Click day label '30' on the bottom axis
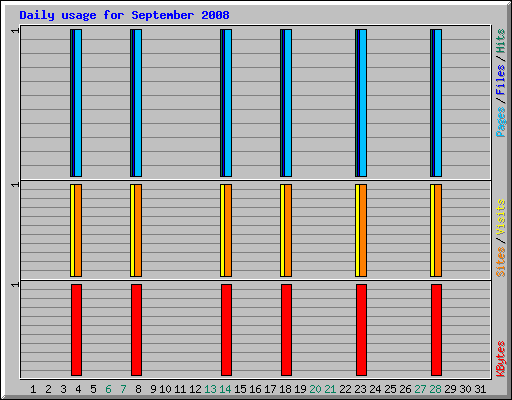The image size is (512, 400). point(465,389)
